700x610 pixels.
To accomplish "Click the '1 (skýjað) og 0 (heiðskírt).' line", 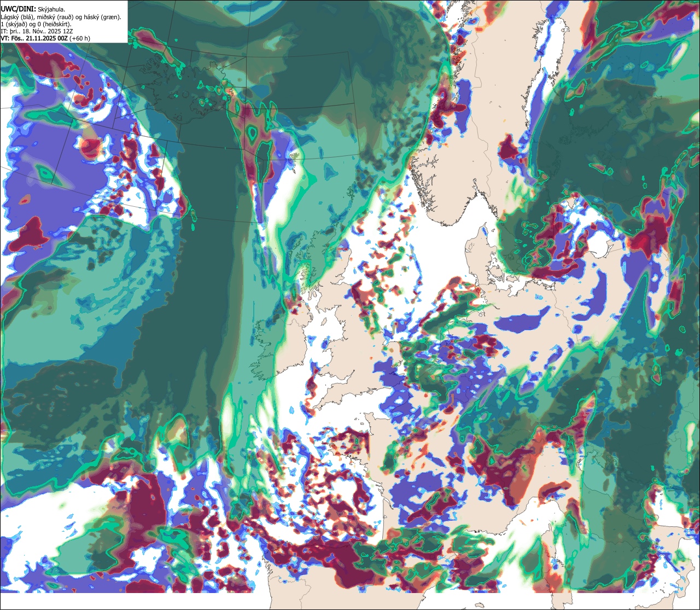I will coord(36,24).
